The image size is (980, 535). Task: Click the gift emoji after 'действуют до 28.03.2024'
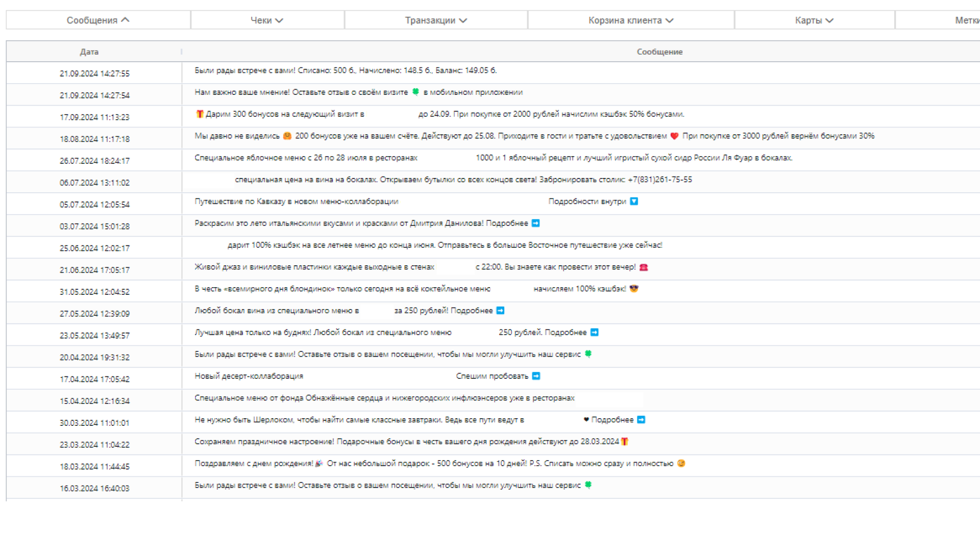[625, 442]
